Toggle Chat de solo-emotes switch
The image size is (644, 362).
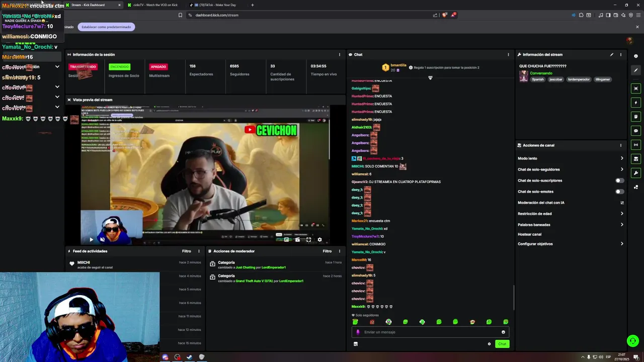pos(620,192)
